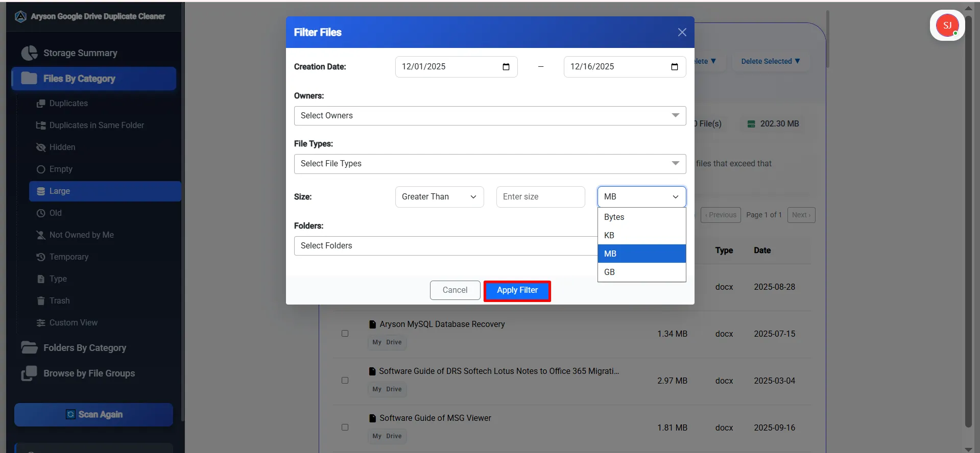980x453 pixels.
Task: Open Storage Summary in the sidebar
Action: pos(93,53)
